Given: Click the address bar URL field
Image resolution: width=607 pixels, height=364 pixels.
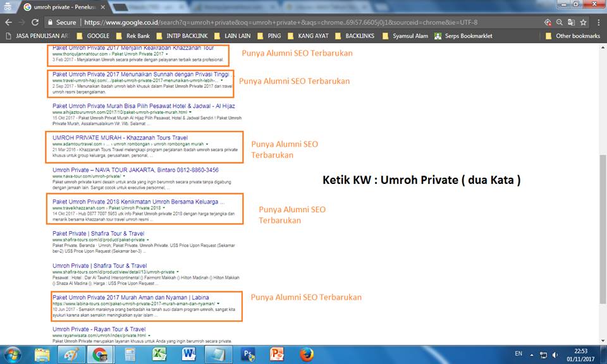Looking at the screenshot, I should pos(294,23).
